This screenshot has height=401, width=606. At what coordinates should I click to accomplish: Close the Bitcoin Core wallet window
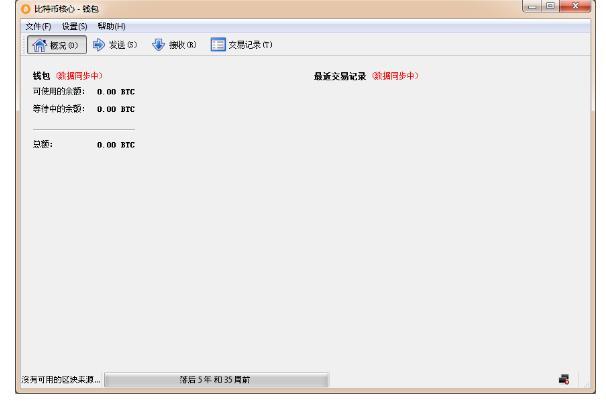coord(575,6)
